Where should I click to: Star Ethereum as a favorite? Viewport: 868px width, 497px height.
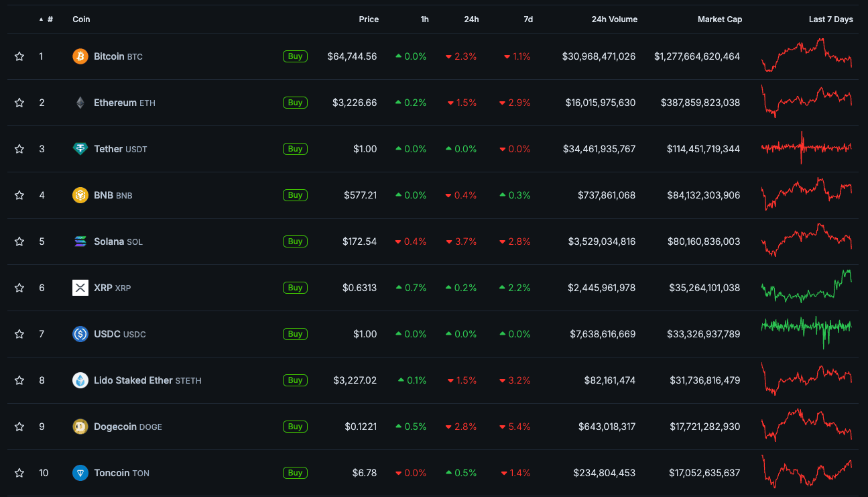(x=19, y=103)
